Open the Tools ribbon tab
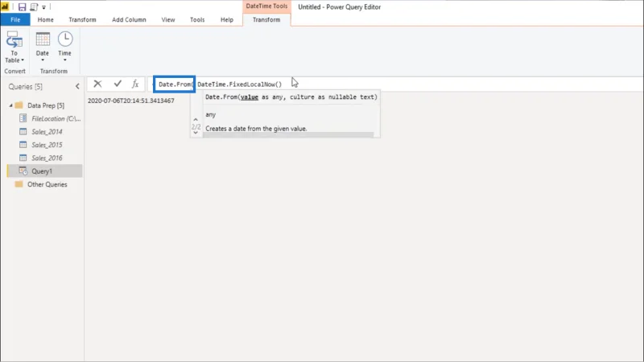This screenshot has width=644, height=362. (x=197, y=19)
